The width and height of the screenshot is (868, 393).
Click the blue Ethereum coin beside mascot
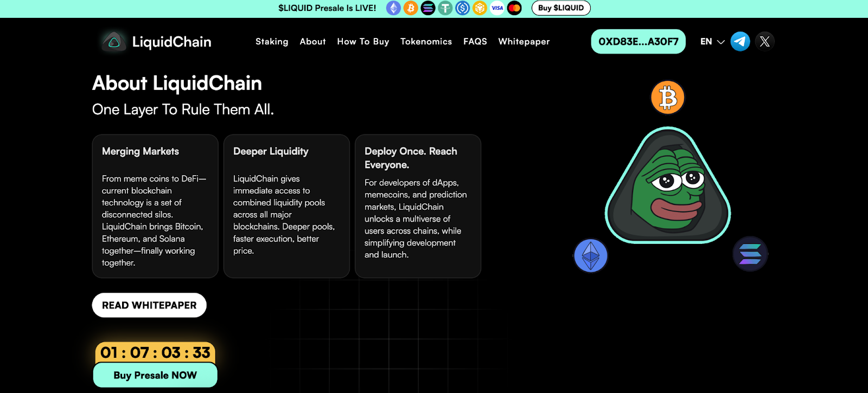[x=591, y=255]
